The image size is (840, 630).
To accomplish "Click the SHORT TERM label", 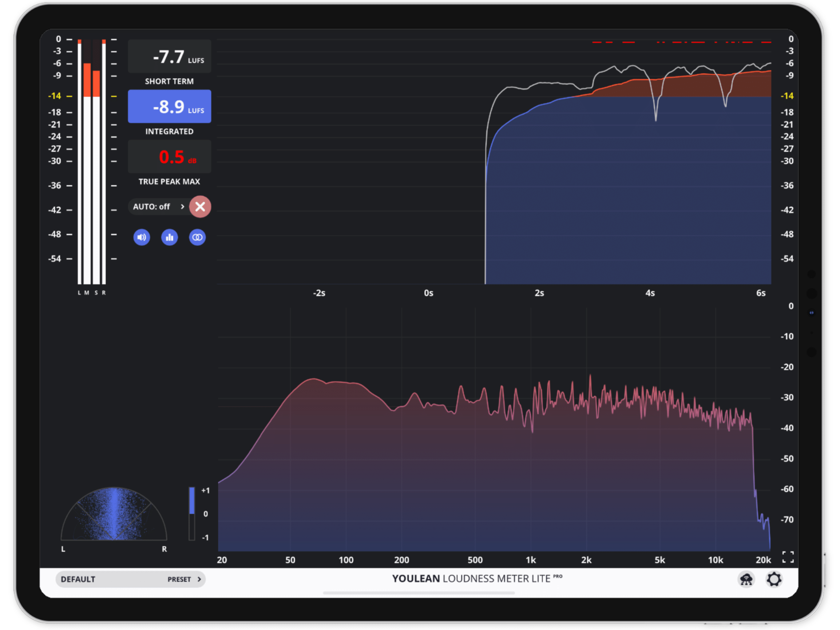I will pyautogui.click(x=169, y=81).
